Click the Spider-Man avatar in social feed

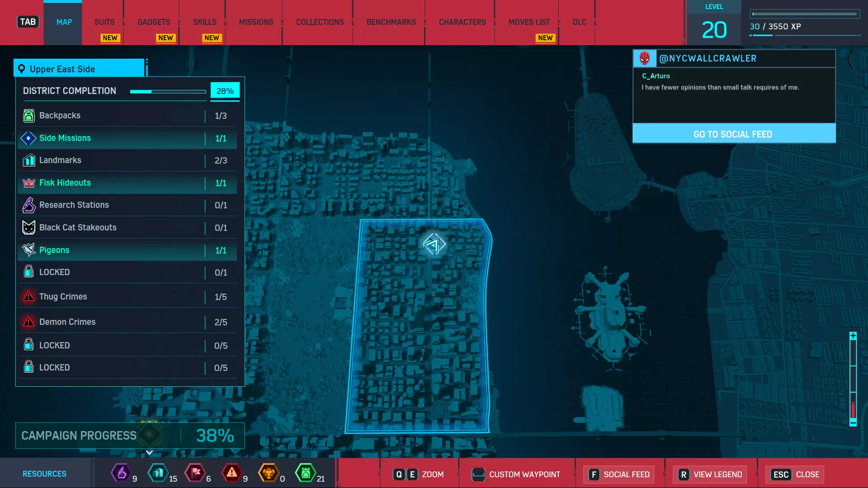644,58
